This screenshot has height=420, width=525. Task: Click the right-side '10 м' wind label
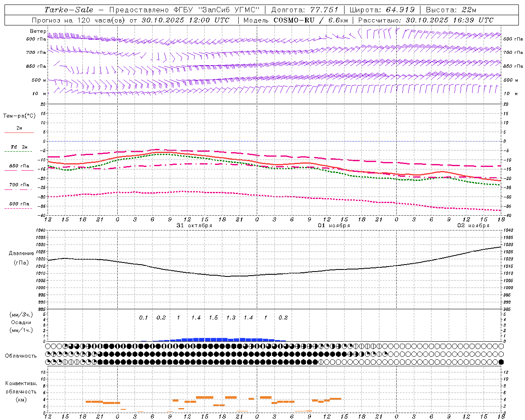510,94
